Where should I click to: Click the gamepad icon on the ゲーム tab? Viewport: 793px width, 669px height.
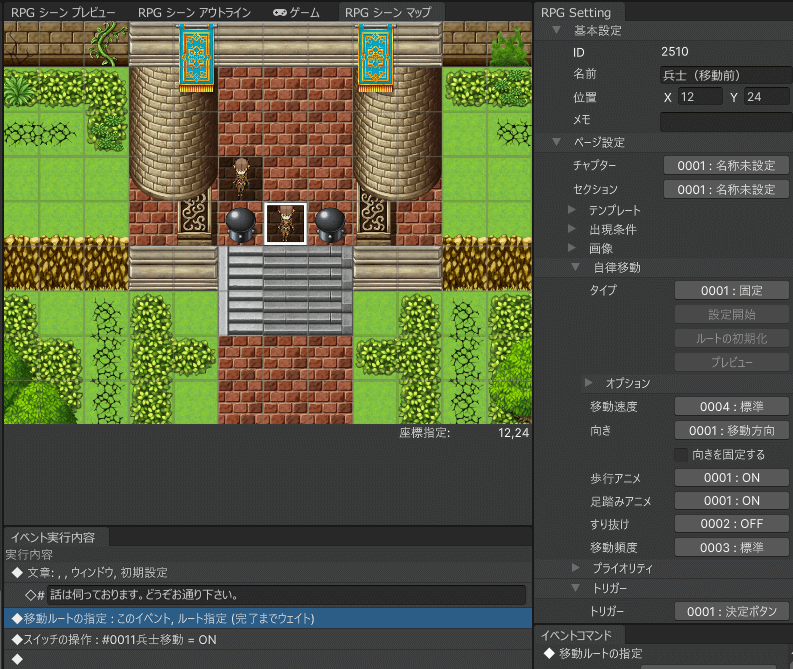pyautogui.click(x=279, y=13)
